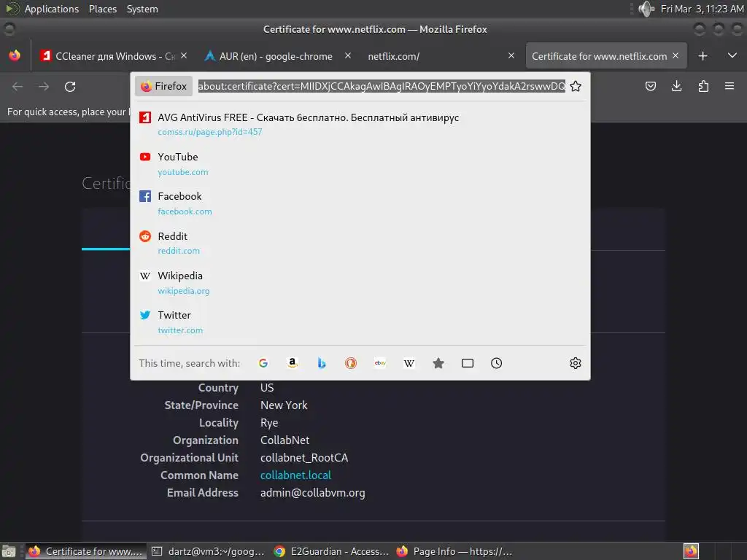747x560 pixels.
Task: Open a new tab
Action: [703, 55]
